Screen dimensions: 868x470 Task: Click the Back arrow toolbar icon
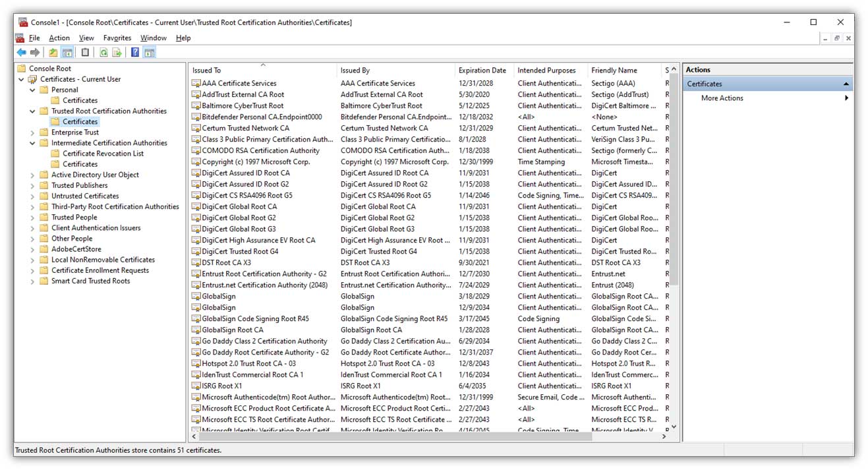click(21, 53)
